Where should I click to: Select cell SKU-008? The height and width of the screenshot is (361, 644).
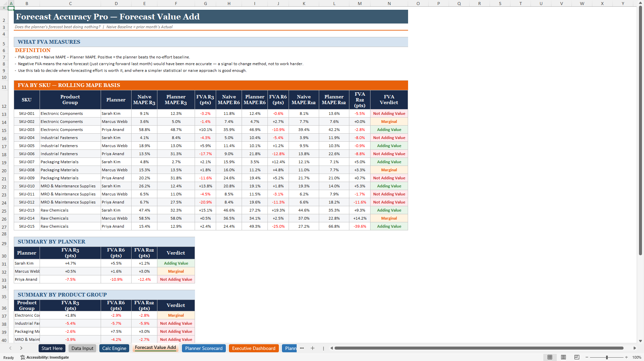click(27, 170)
